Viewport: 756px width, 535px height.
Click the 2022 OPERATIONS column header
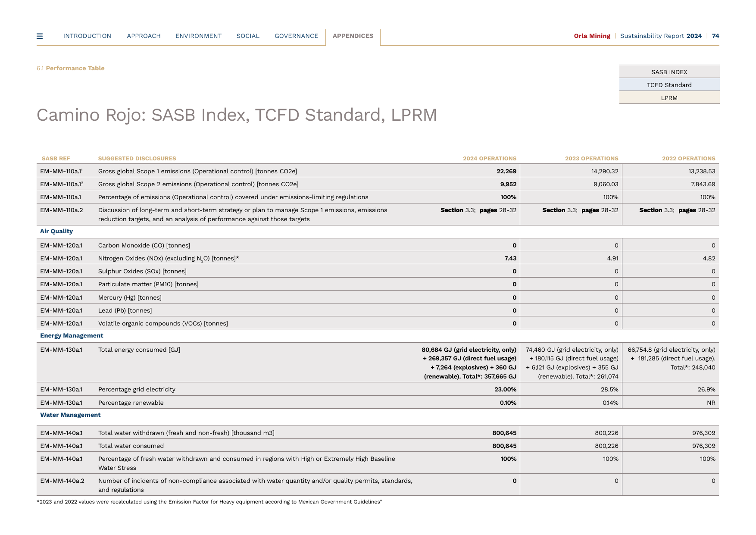[689, 159]
